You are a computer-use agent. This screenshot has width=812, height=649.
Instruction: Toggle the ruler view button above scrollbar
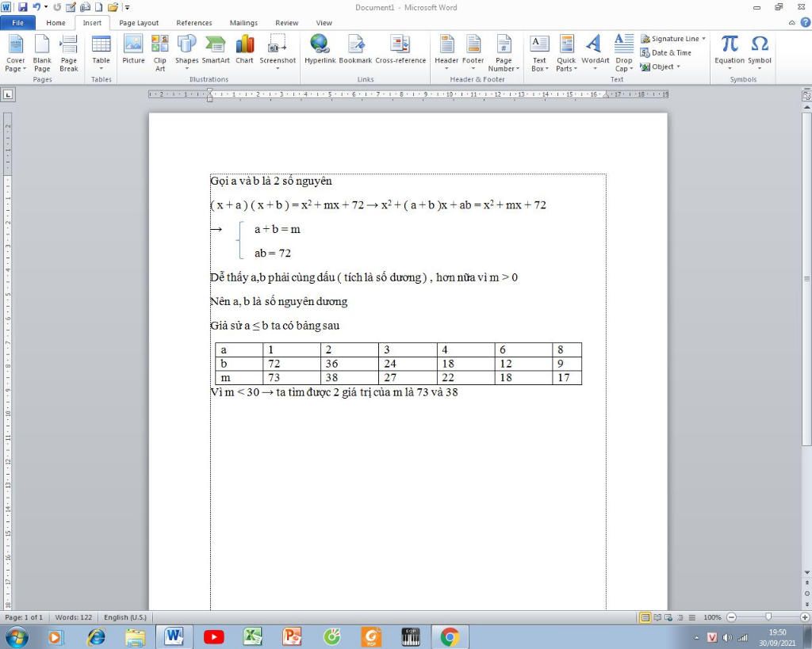[806, 95]
